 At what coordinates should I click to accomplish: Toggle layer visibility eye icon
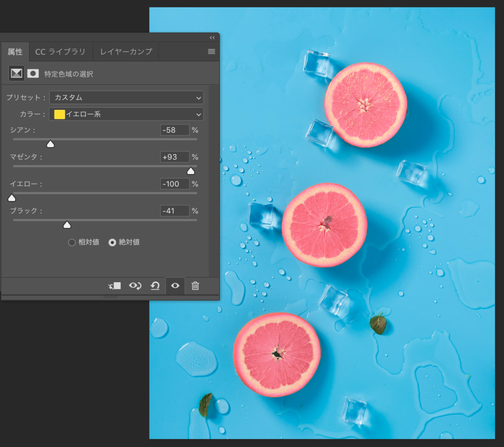click(x=175, y=286)
